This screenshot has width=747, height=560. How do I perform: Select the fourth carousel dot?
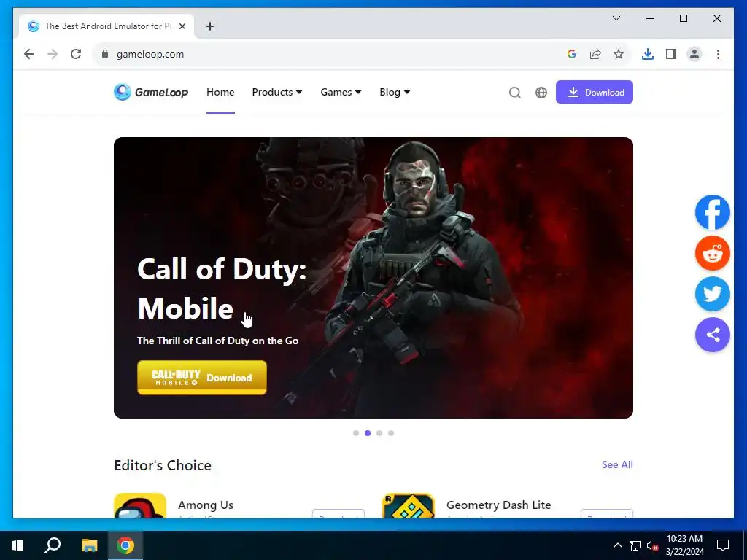point(391,433)
